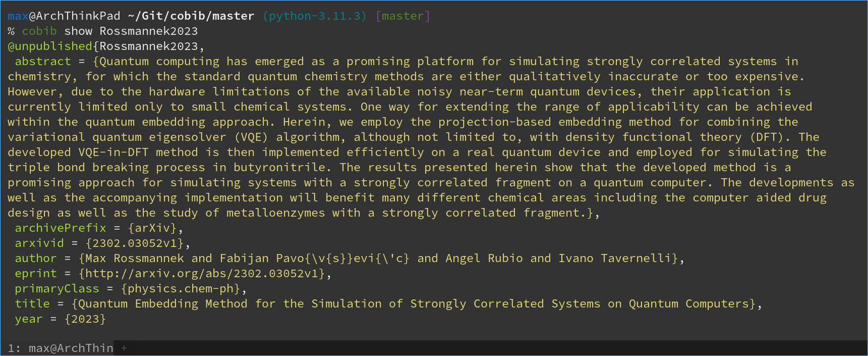
Task: Click the '(python-3.11.3)' environment indicator
Action: (315, 16)
